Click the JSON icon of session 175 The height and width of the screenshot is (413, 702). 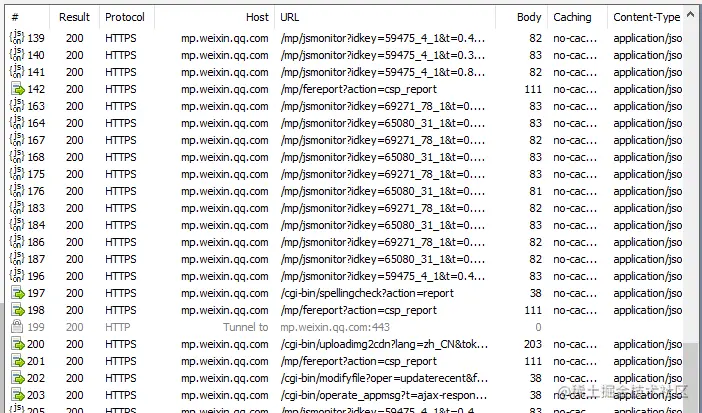point(17,174)
